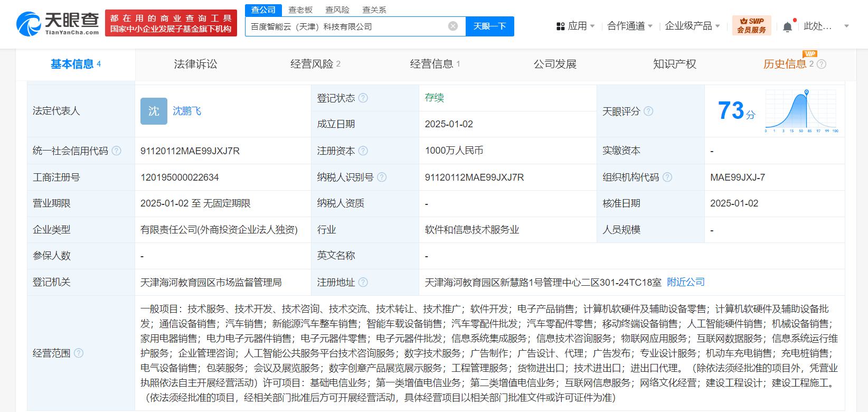This screenshot has height=412, width=868.
Task: Click the 天眼一下 search button
Action: 489,26
